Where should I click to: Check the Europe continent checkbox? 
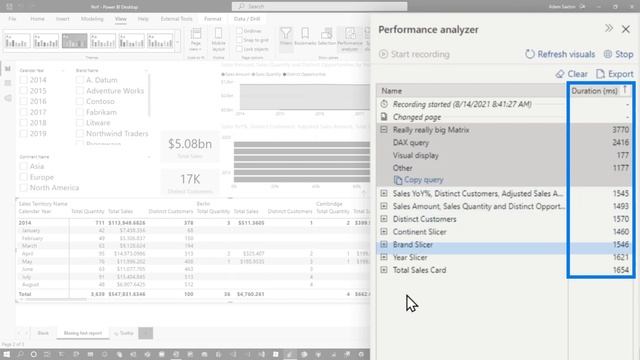tap(24, 177)
